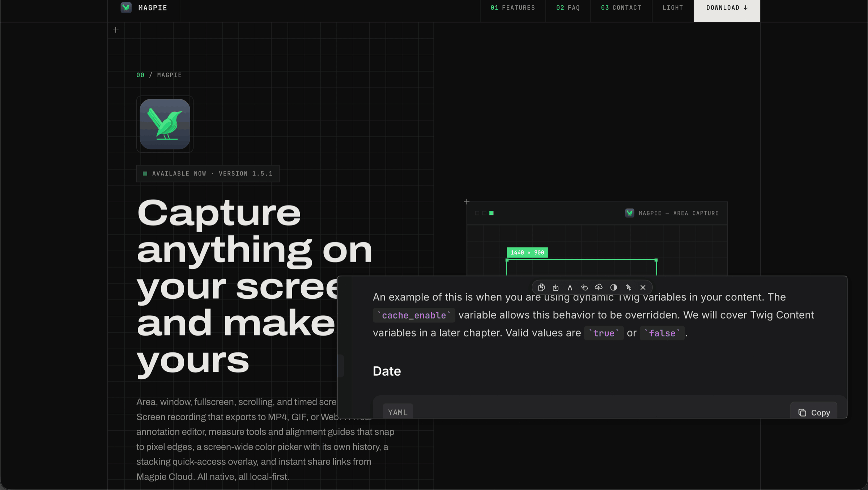
Task: Click the Date heading
Action: click(387, 371)
